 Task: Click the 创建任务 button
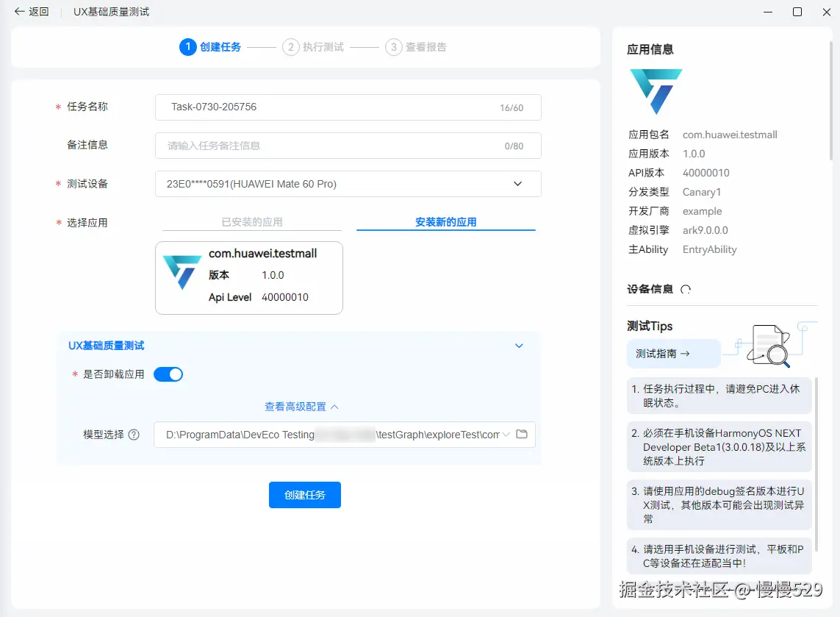click(x=305, y=495)
